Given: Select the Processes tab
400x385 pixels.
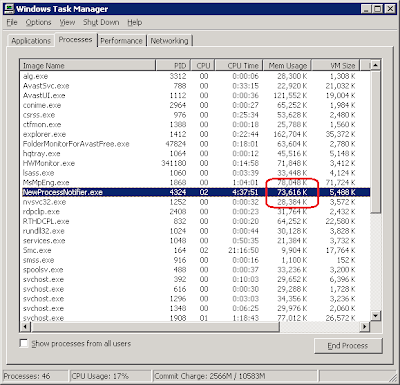Looking at the screenshot, I should (x=75, y=39).
